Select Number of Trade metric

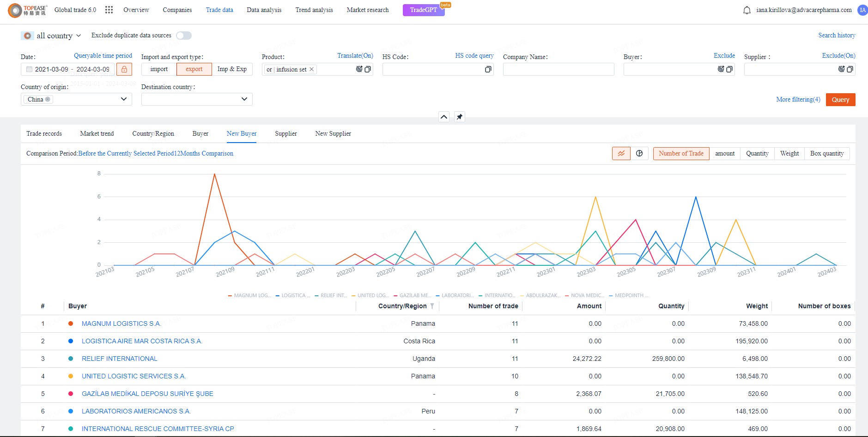681,154
